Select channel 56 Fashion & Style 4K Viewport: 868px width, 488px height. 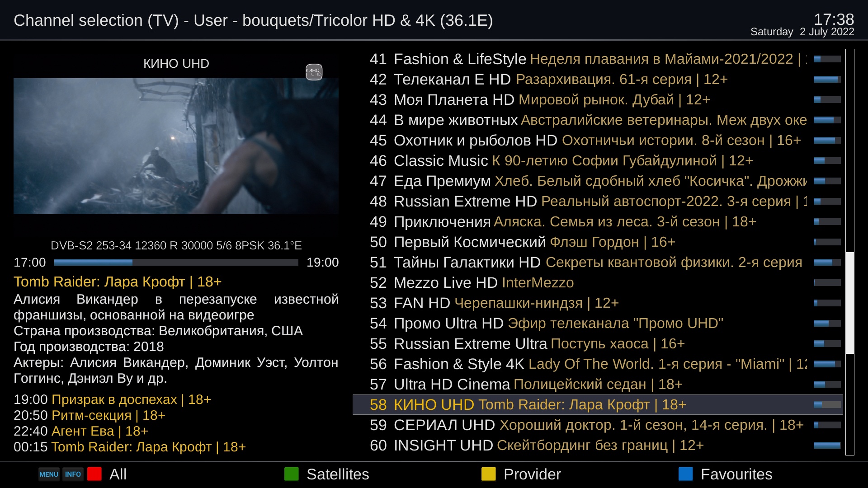pos(598,364)
